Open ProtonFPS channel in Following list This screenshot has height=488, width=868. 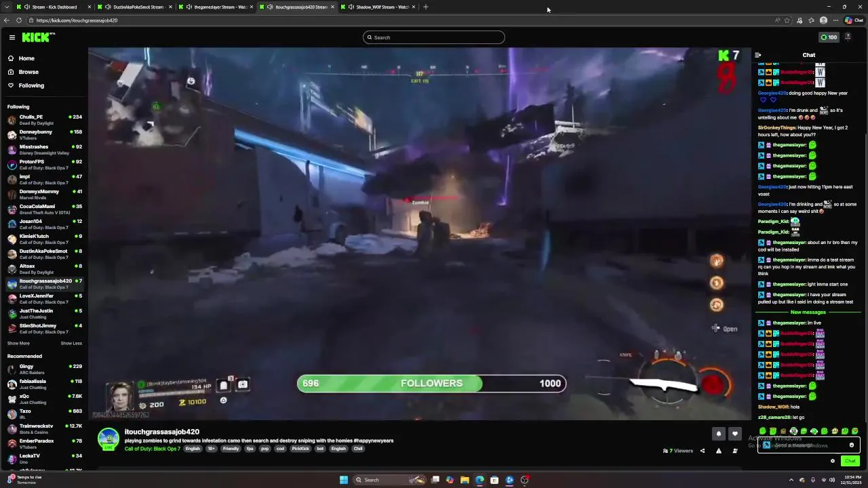click(44, 164)
